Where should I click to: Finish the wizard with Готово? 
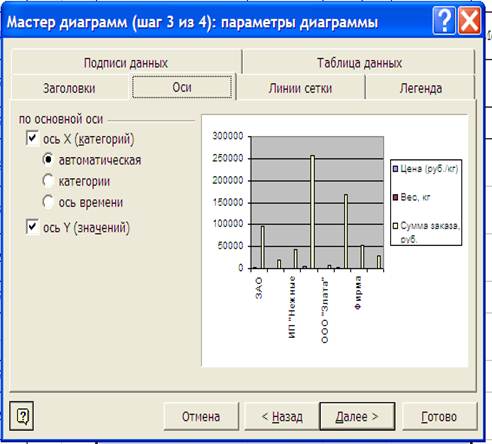439,416
